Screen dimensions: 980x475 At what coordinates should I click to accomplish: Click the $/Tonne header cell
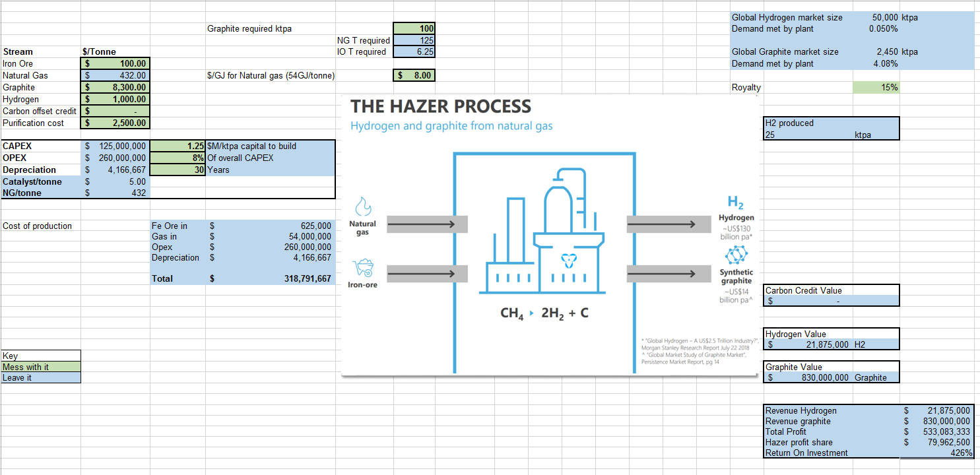pos(115,51)
